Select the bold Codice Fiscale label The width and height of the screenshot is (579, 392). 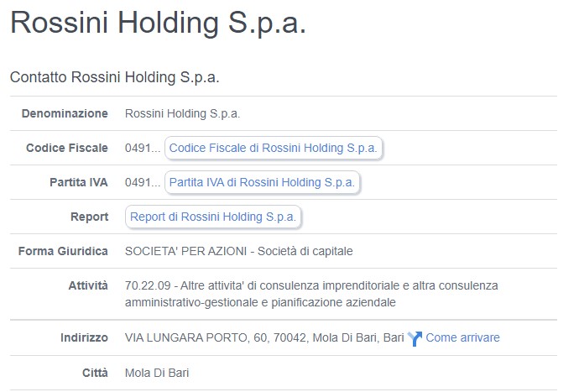coord(67,148)
